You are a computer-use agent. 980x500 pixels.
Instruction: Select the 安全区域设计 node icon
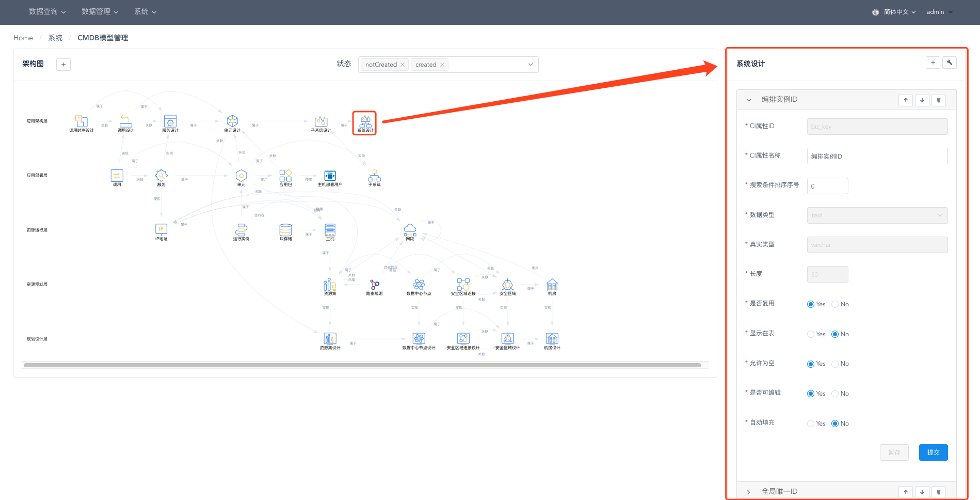[508, 339]
